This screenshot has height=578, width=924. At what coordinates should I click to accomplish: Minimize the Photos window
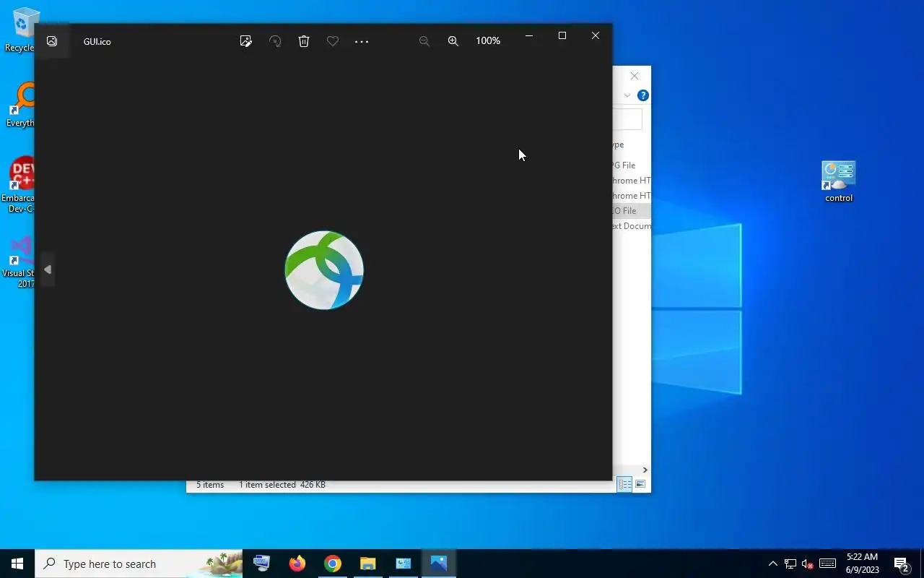point(529,35)
